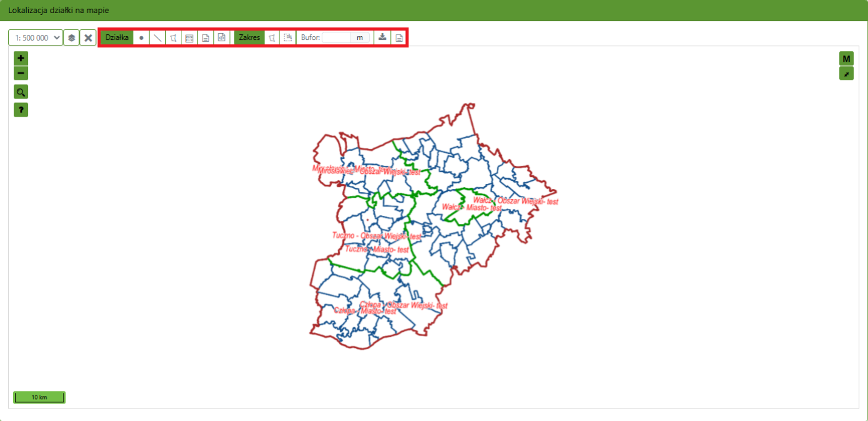Zoom in with the plus button
868x421 pixels.
(21, 58)
